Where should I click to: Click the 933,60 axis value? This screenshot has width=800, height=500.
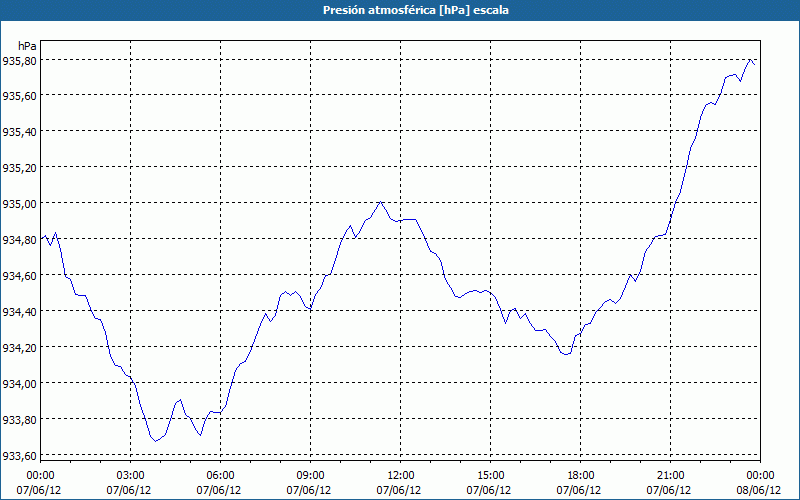pos(19,455)
